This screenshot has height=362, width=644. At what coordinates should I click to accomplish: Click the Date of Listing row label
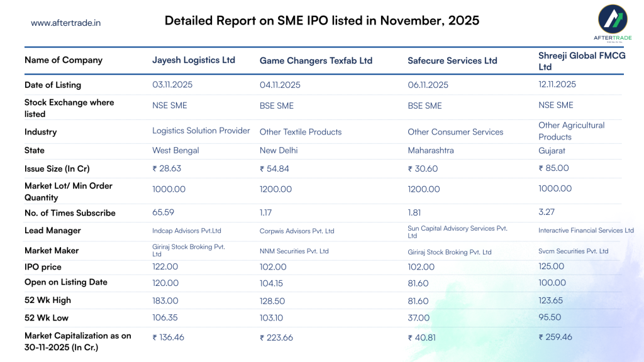click(x=53, y=85)
